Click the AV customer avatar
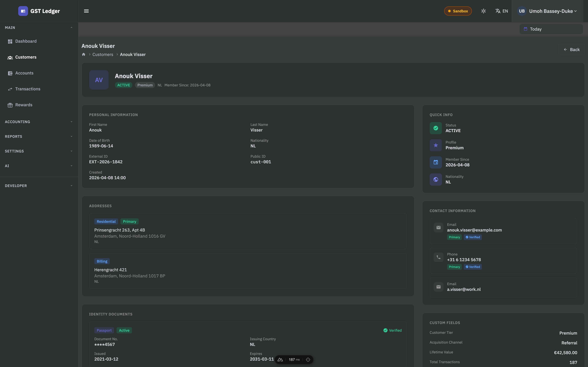 click(99, 80)
